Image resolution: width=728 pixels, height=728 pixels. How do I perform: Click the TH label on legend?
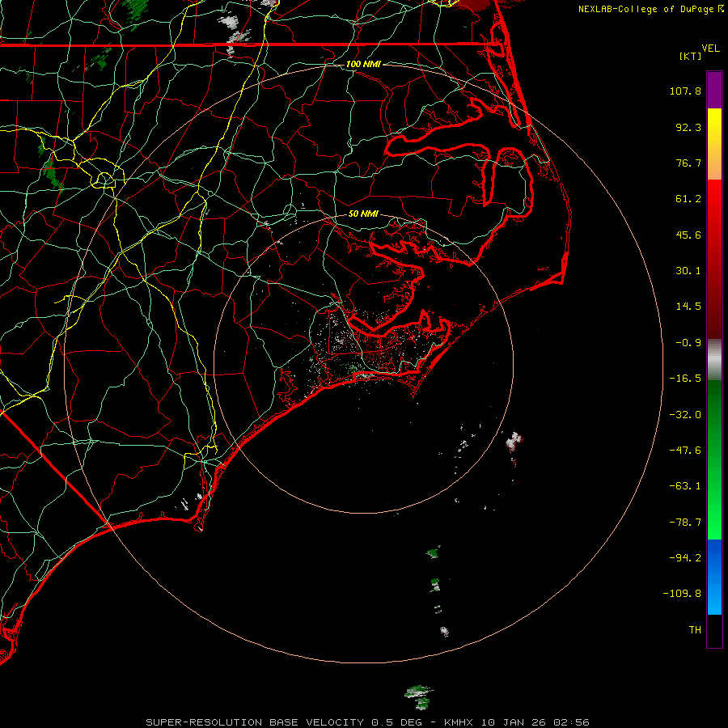pos(695,629)
